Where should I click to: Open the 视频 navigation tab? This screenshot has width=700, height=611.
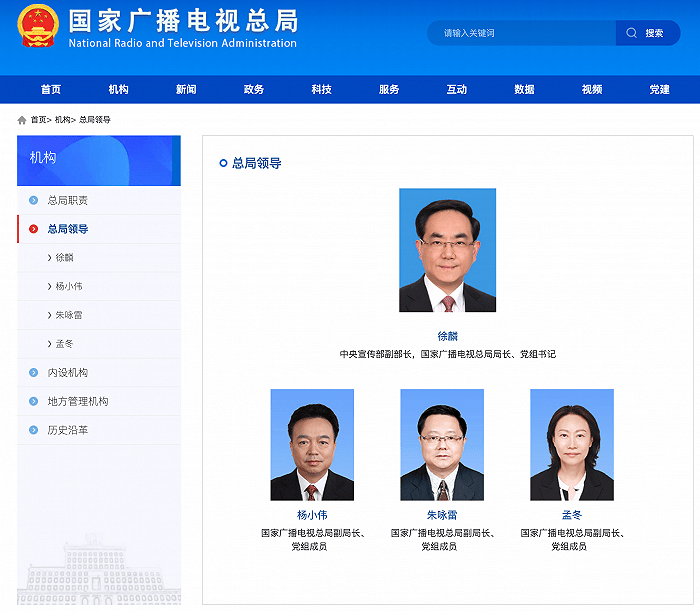click(x=592, y=90)
